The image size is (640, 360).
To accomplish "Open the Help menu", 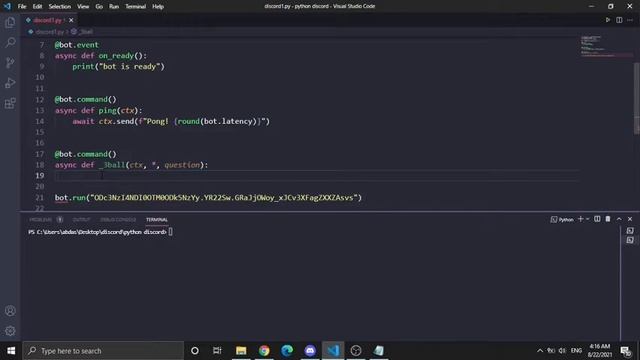I will 158,7.
